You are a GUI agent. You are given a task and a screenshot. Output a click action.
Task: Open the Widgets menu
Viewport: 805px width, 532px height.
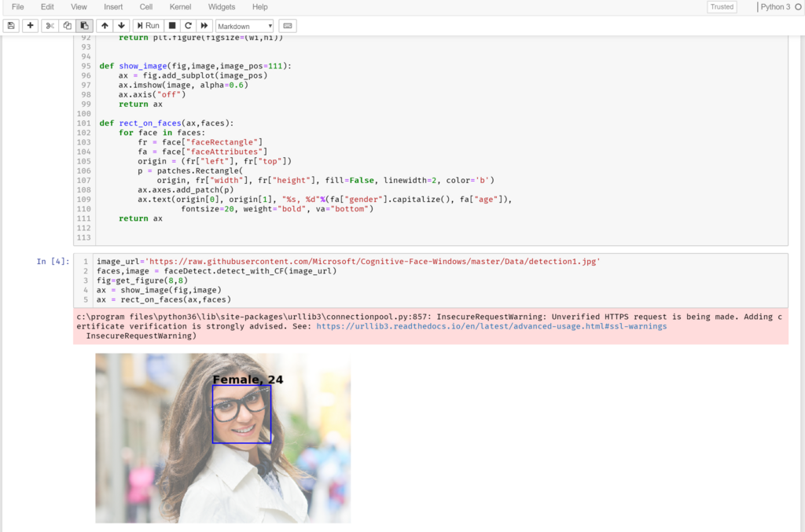pos(222,7)
